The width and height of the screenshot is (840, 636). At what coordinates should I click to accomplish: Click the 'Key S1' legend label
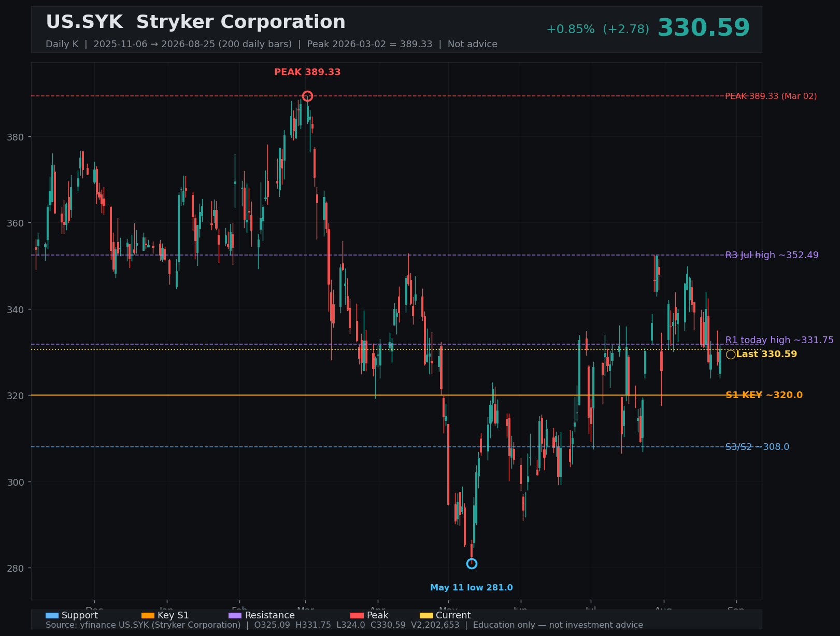tap(173, 615)
